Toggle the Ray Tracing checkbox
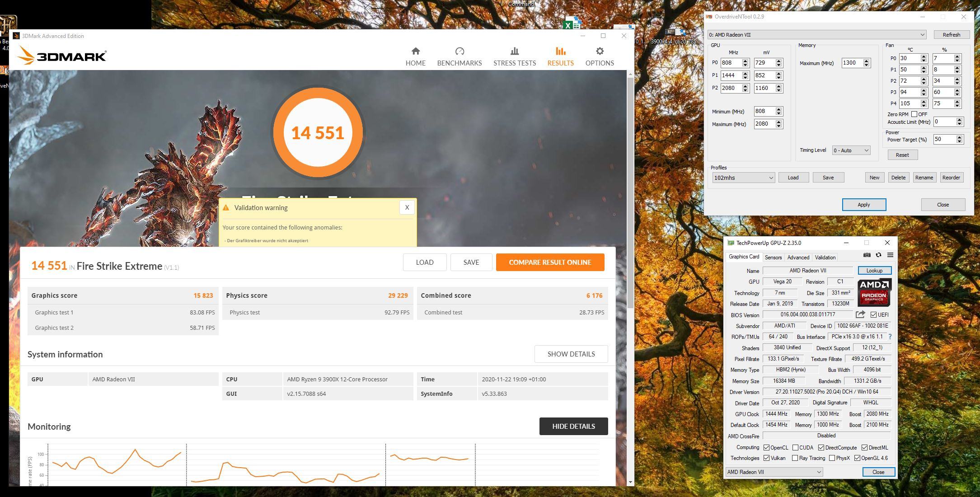Screen dimensions: 980x497 [x=795, y=458]
